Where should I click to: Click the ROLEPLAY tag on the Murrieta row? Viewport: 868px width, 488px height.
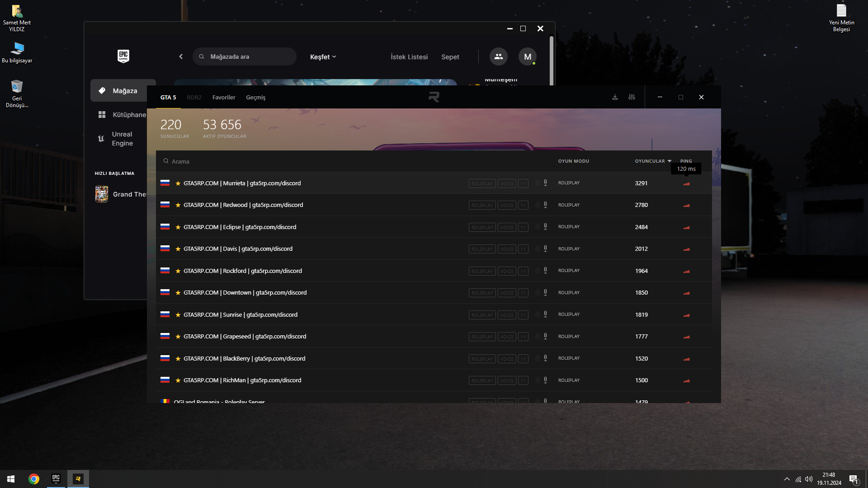(482, 183)
